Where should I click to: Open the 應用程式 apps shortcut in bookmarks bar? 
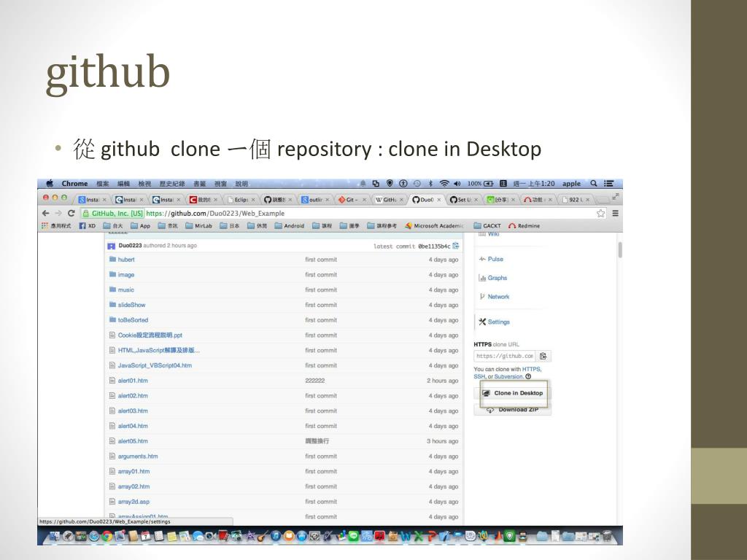[x=56, y=226]
